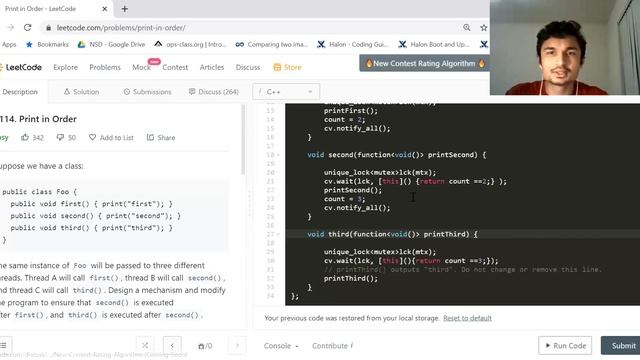Go forward in browser history

[x=10, y=27]
